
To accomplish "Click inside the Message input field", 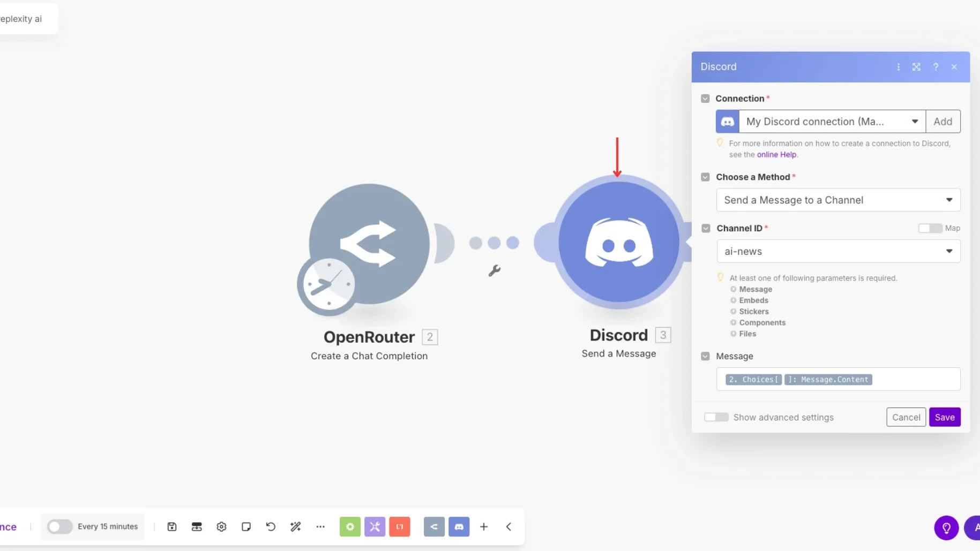I will pyautogui.click(x=838, y=379).
